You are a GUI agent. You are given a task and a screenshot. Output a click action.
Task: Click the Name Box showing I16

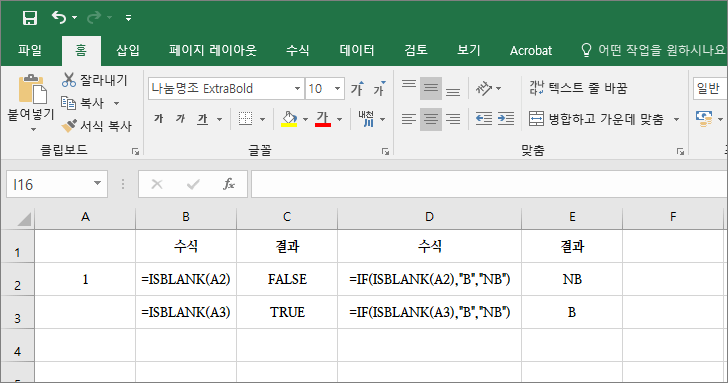49,185
